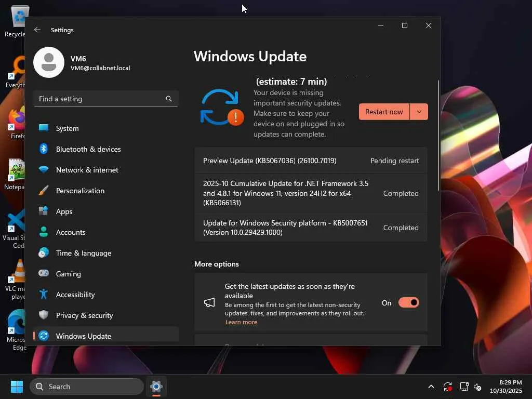Click the VM6@collabnet.local account name
Image resolution: width=532 pixels, height=399 pixels.
point(100,68)
